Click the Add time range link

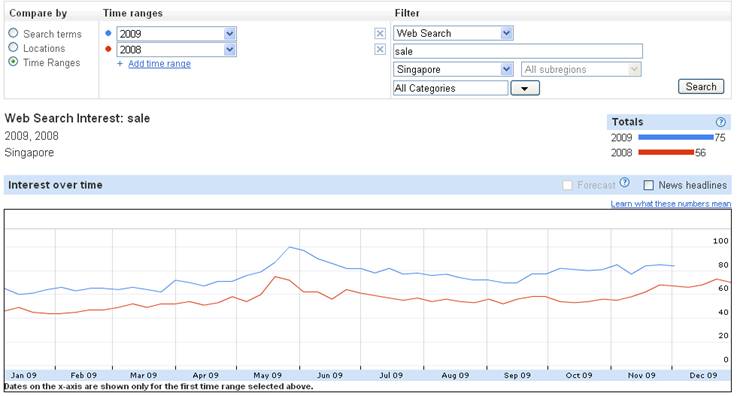click(159, 63)
